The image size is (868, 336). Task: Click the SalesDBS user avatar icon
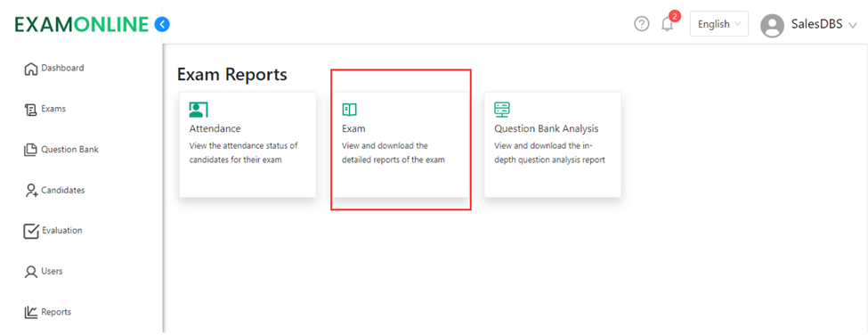(x=772, y=26)
